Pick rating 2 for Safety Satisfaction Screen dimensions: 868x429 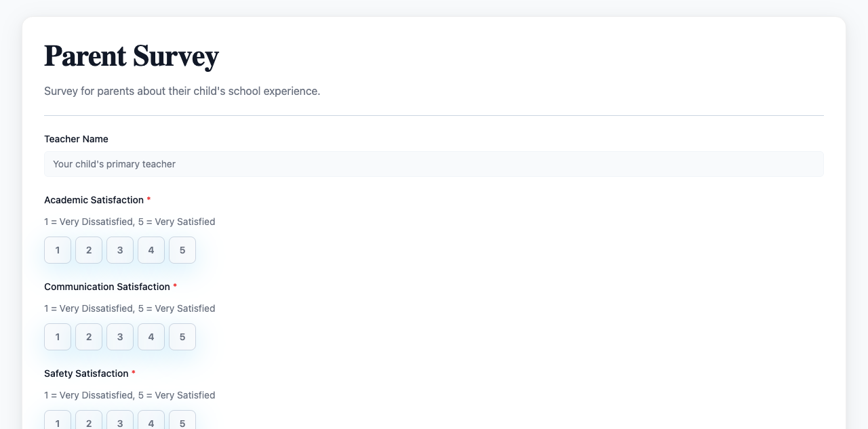[x=88, y=423]
